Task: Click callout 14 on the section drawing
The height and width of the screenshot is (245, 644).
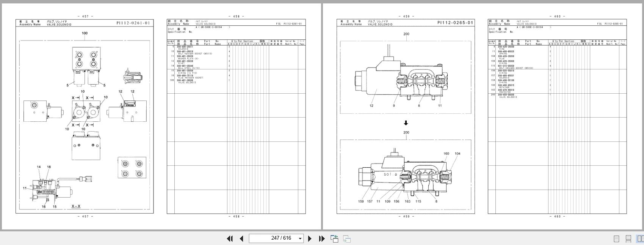Action: (39, 167)
